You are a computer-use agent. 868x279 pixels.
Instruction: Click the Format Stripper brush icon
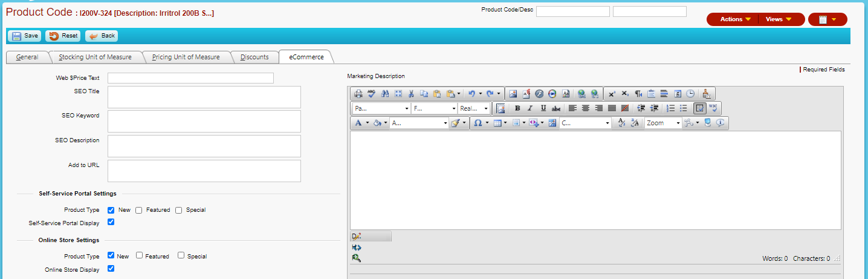(456, 123)
